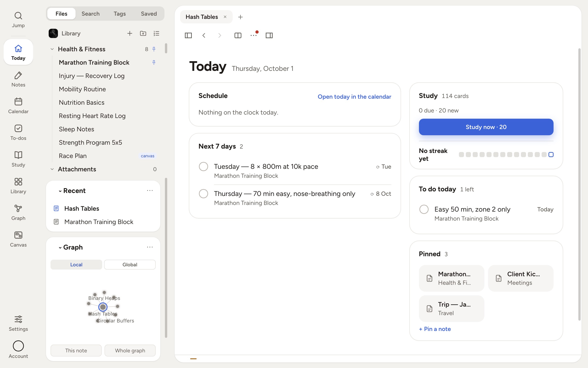This screenshot has width=588, height=368.
Task: Click the Library avatar icon
Action: pyautogui.click(x=53, y=33)
